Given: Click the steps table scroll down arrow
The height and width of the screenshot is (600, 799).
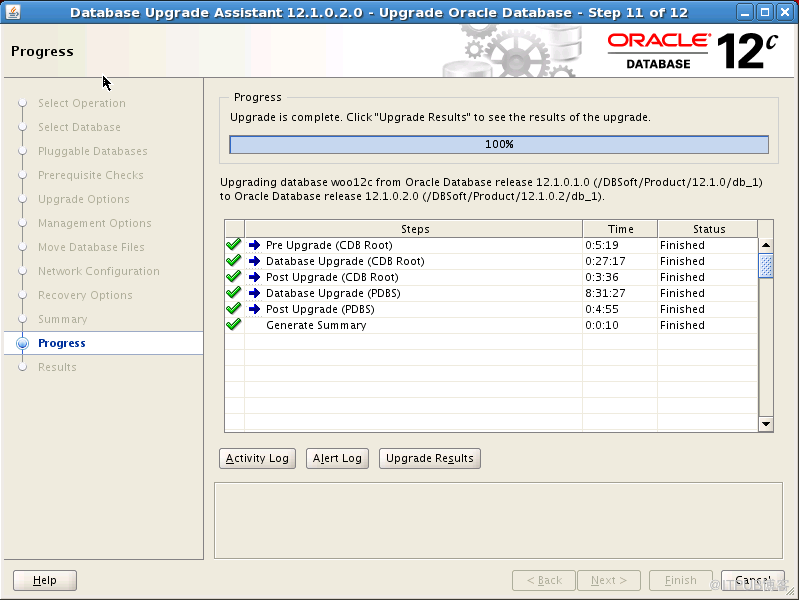Looking at the screenshot, I should [766, 424].
